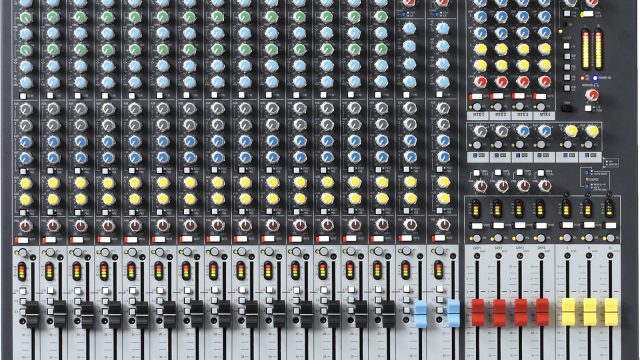Click channel one's brown pan knob
The width and height of the screenshot is (640, 360).
(26, 225)
